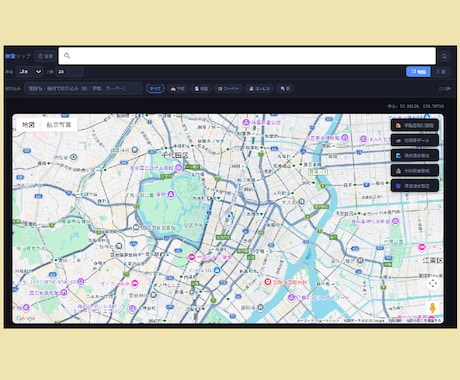The width and height of the screenshot is (460, 380).
Task: Click the main search text field
Action: tap(247, 56)
